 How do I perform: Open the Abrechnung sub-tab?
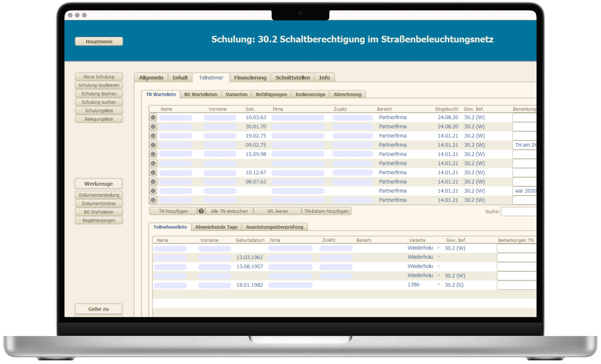coord(347,94)
